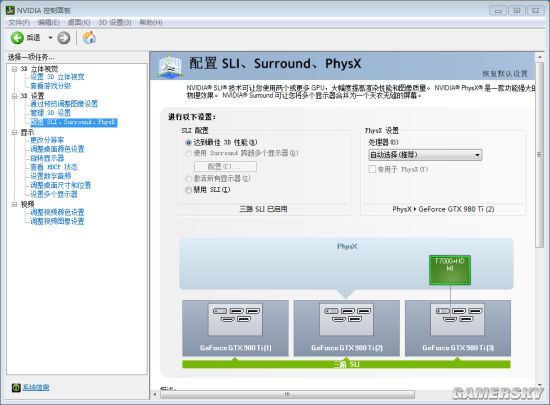550x405 pixels.
Task: Select the GeForce GTX 980 Ti (2) card graphic
Action: pos(347,328)
